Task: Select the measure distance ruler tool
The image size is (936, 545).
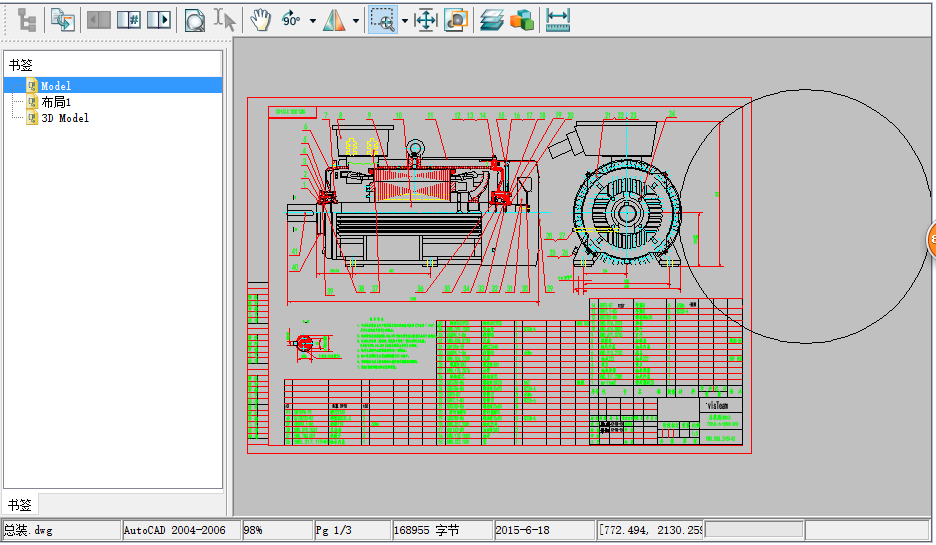Action: [558, 20]
